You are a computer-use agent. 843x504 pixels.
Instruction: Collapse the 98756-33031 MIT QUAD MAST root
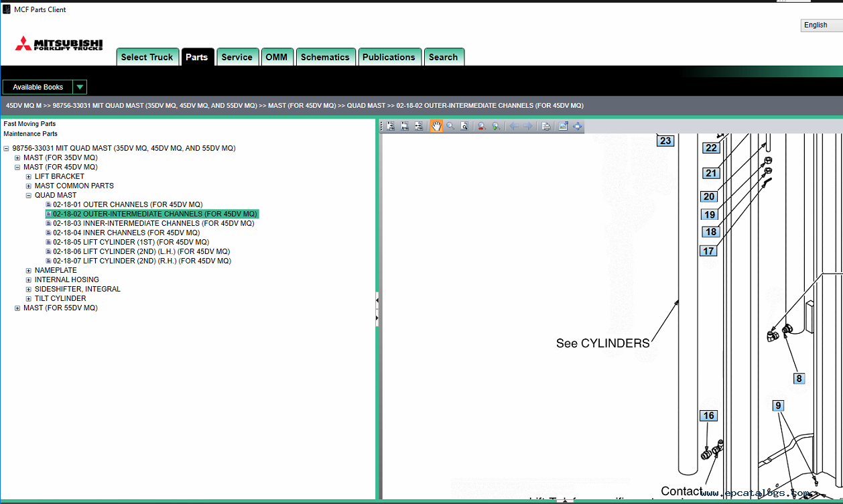point(6,148)
